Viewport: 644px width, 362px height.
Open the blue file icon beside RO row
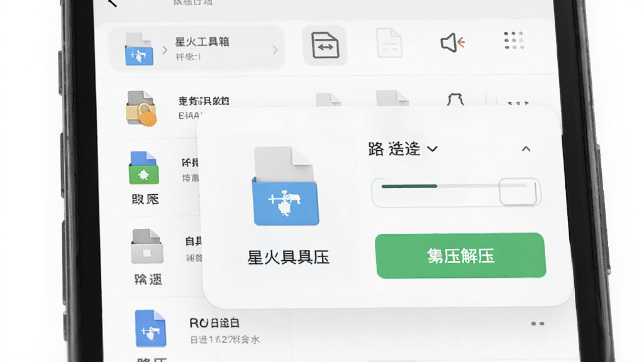150,328
